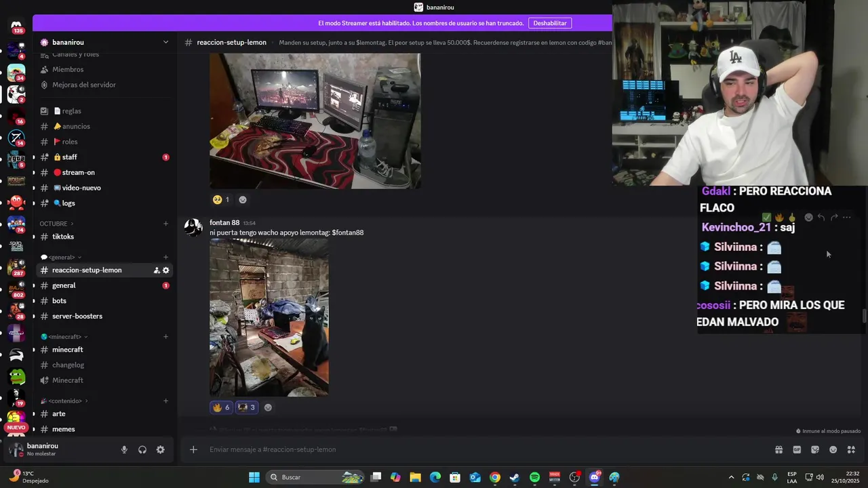Click Deshabilitar streamer mode button
The height and width of the screenshot is (488, 868).
click(x=550, y=23)
